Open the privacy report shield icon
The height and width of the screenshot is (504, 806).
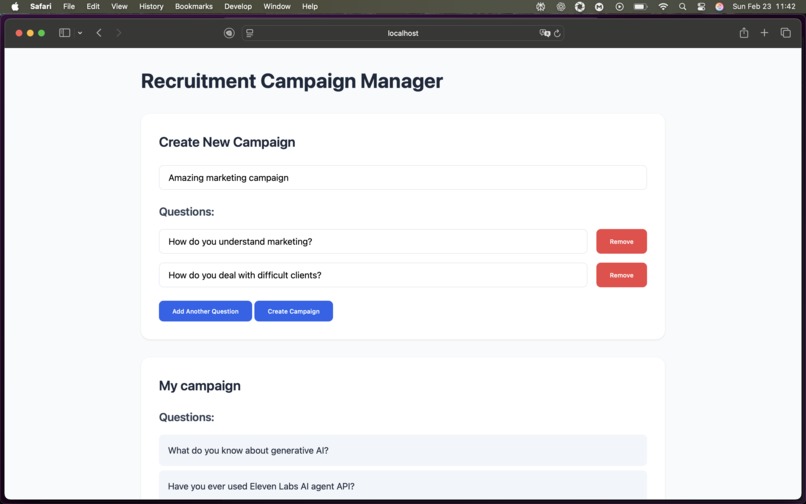click(x=229, y=33)
